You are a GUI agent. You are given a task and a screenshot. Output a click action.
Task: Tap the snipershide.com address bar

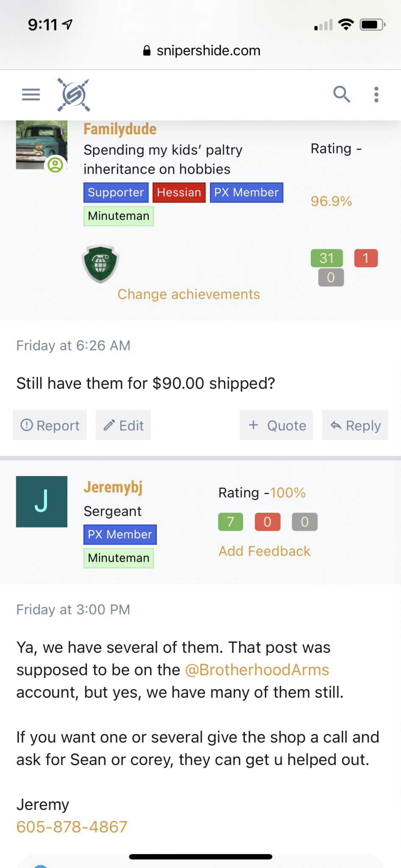[x=201, y=51]
